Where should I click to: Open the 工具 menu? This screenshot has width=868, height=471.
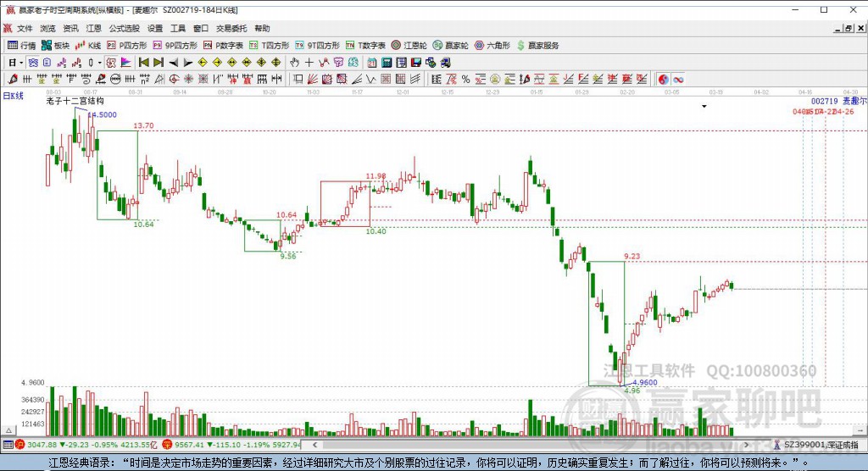[178, 28]
